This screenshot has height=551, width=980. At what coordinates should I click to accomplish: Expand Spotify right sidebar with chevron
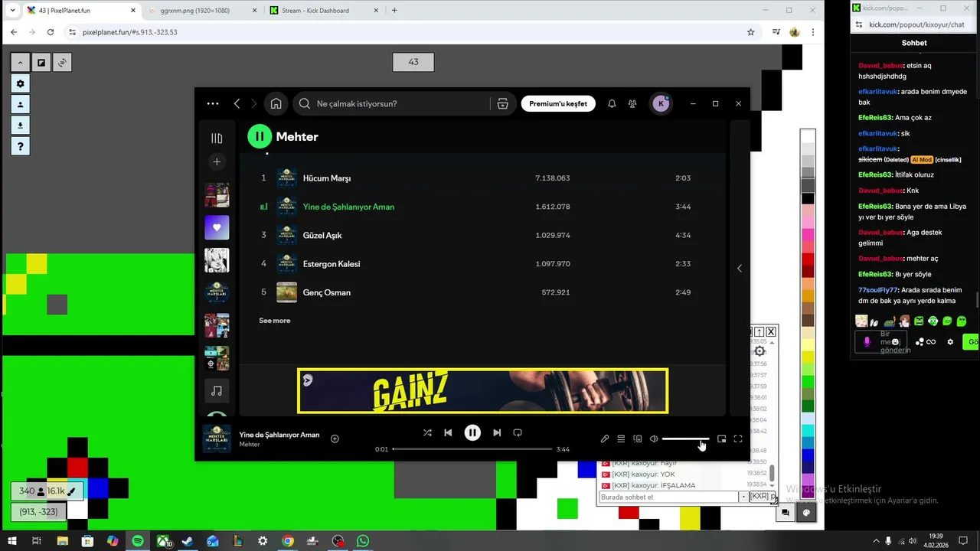coord(739,268)
